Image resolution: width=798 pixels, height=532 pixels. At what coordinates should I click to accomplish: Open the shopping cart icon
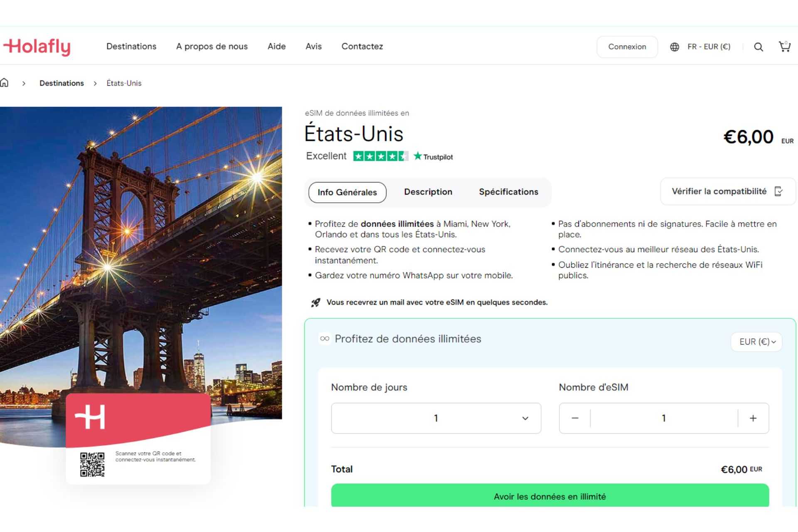[784, 47]
